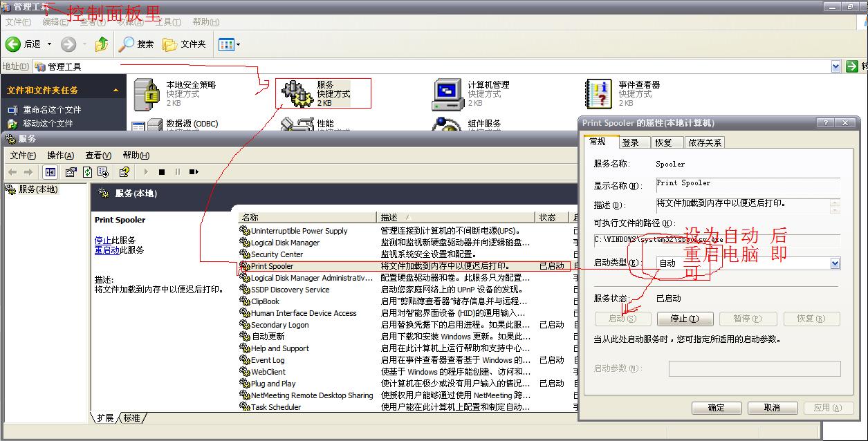Go back in the 管理工具 Explorer window
Viewport: 868px width, 441px height.
(x=23, y=44)
